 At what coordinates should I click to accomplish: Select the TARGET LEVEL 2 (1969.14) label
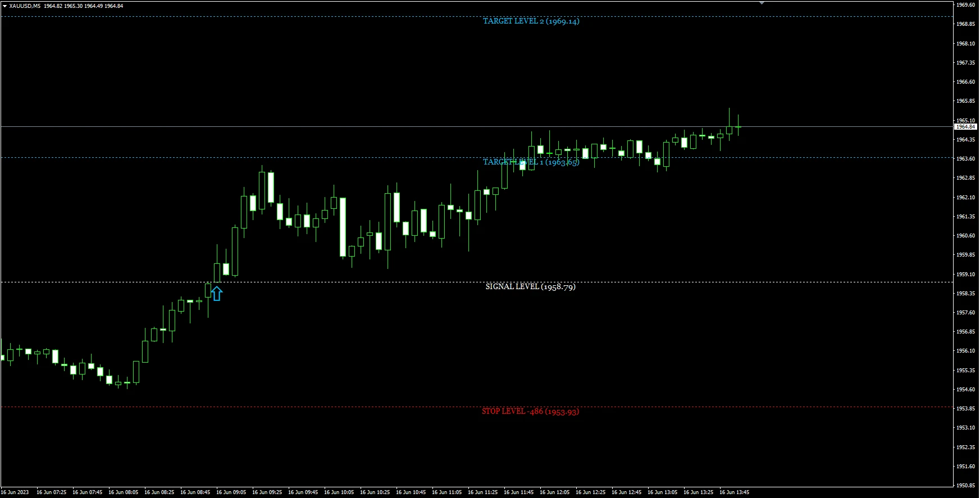(531, 21)
